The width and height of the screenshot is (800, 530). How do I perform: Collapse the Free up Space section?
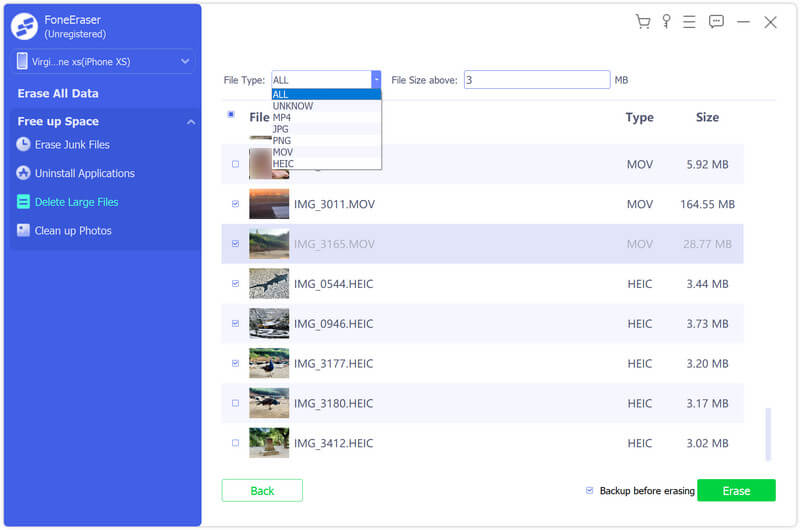[x=190, y=122]
